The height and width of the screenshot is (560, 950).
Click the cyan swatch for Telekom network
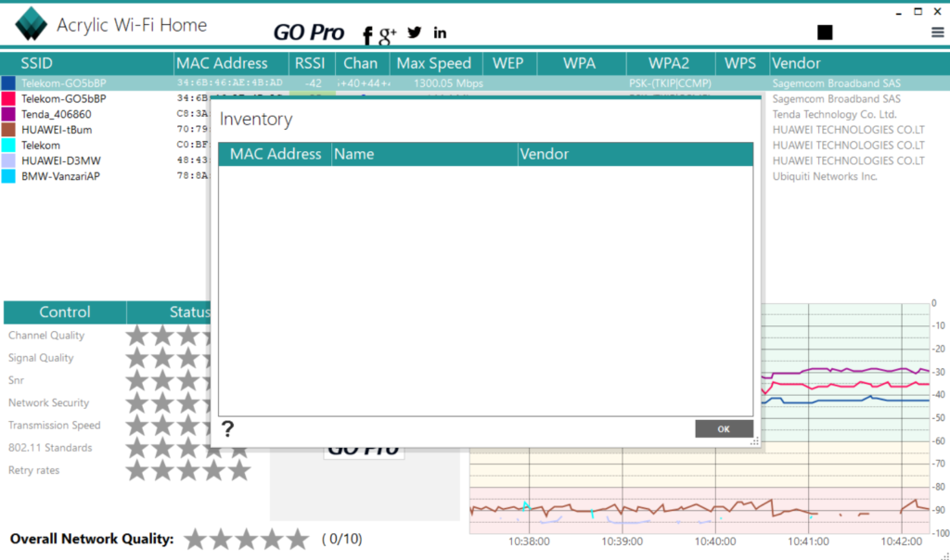point(8,146)
